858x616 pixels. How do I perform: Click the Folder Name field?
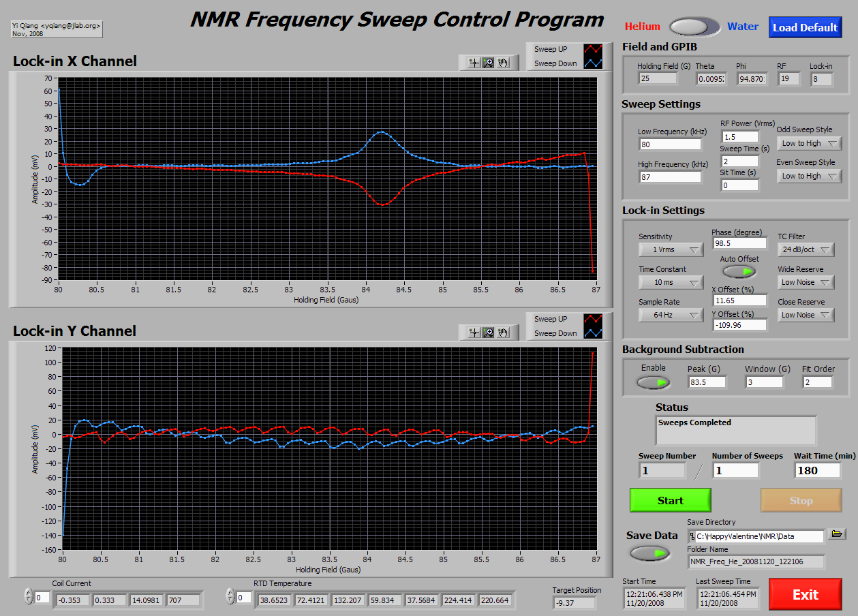tap(756, 562)
